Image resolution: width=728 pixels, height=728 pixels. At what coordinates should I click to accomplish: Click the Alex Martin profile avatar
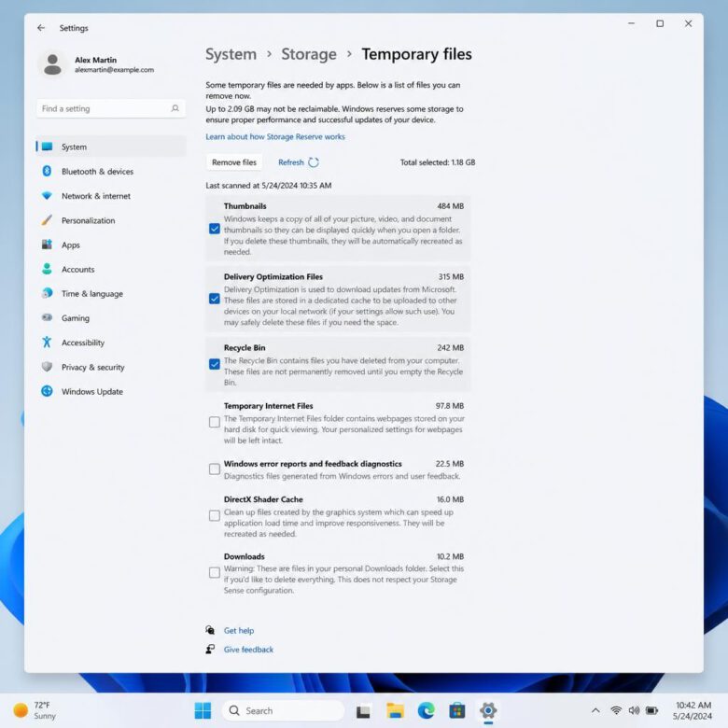pos(52,64)
